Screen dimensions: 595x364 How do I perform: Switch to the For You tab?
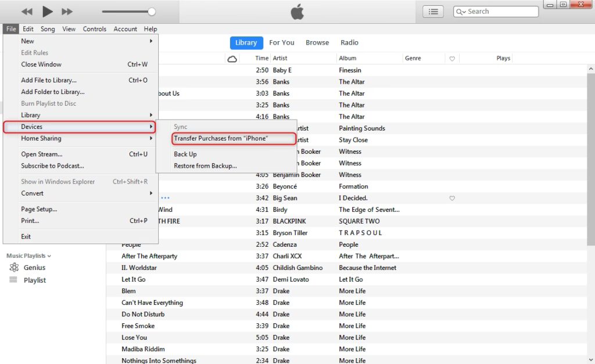tap(281, 42)
